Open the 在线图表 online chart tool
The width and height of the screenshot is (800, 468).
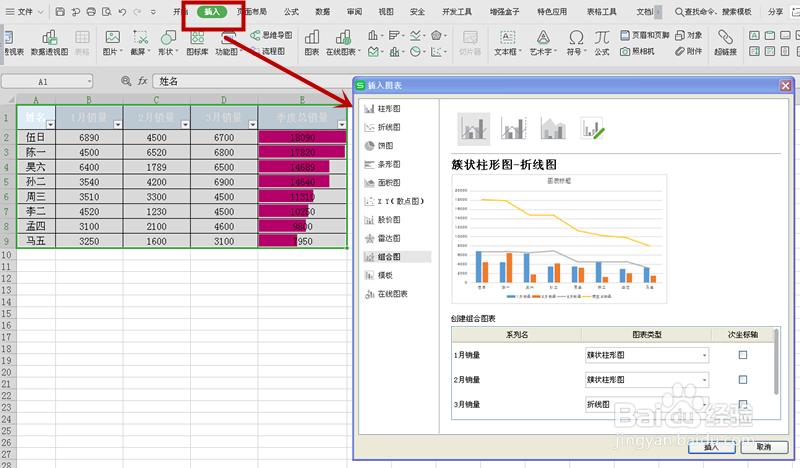(x=343, y=43)
